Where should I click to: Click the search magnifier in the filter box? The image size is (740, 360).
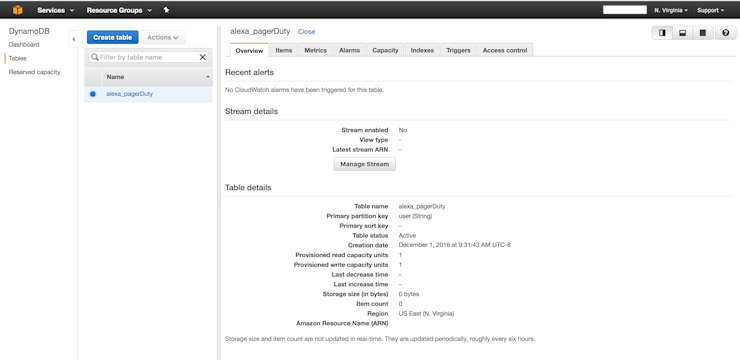coord(95,57)
